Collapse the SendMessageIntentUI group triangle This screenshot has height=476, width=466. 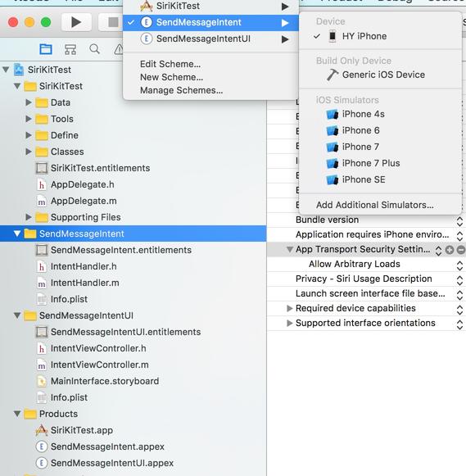click(x=17, y=315)
